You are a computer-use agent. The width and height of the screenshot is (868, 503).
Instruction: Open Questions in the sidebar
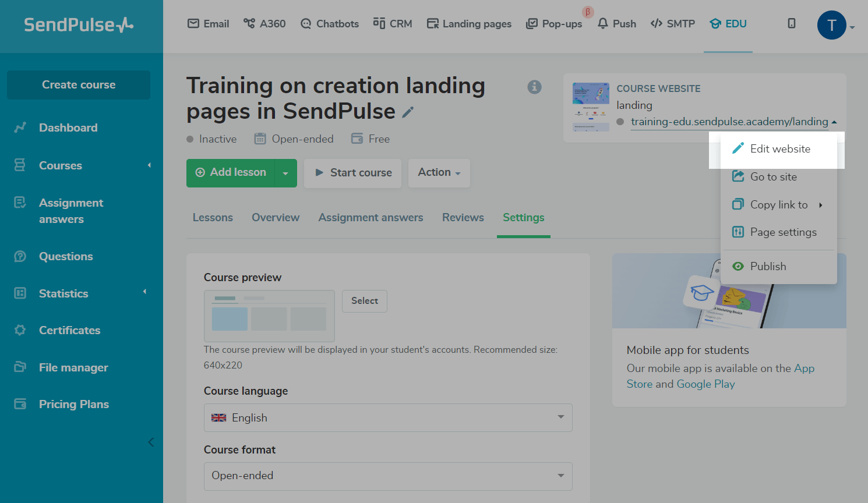click(x=66, y=256)
